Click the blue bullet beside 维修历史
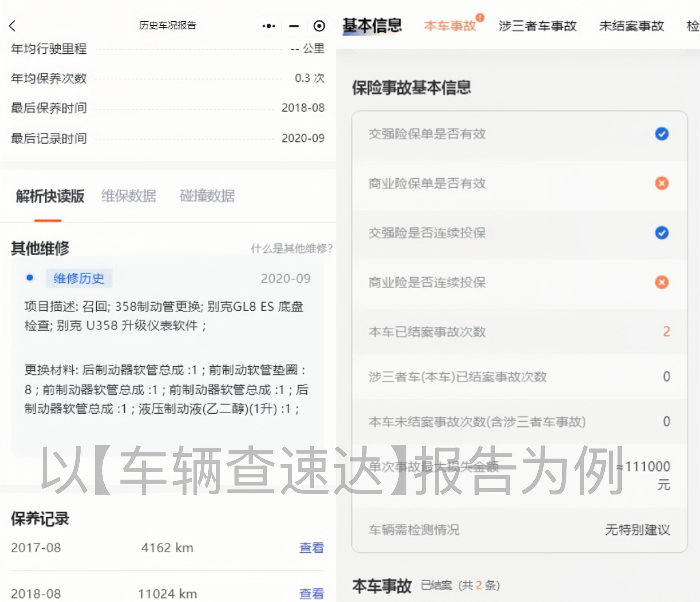Viewport: 700px width, 602px height. [30, 278]
